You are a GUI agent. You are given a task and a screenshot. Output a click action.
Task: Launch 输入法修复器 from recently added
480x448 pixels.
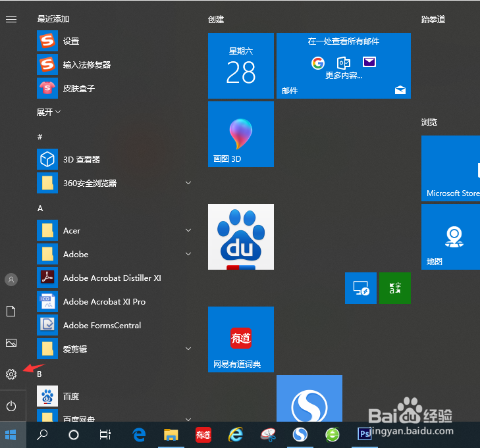[114, 64]
